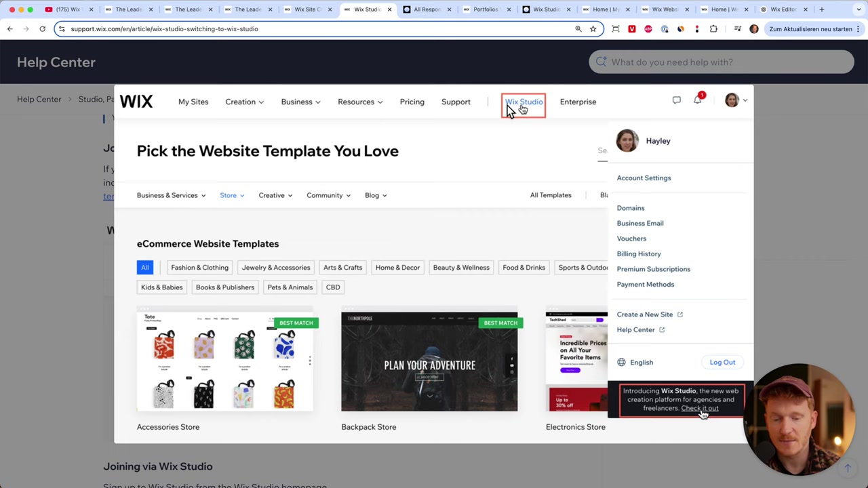868x488 pixels.
Task: Click the browser forward arrow
Action: pos(26,29)
